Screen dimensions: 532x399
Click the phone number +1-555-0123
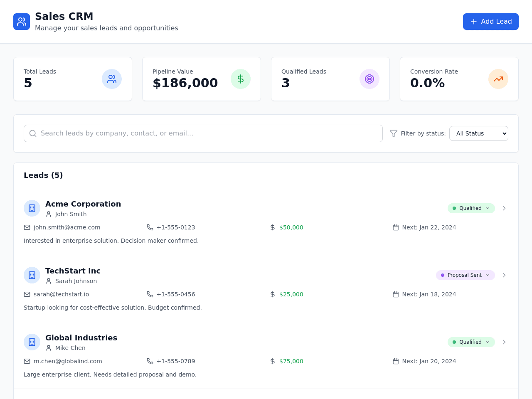pyautogui.click(x=176, y=227)
